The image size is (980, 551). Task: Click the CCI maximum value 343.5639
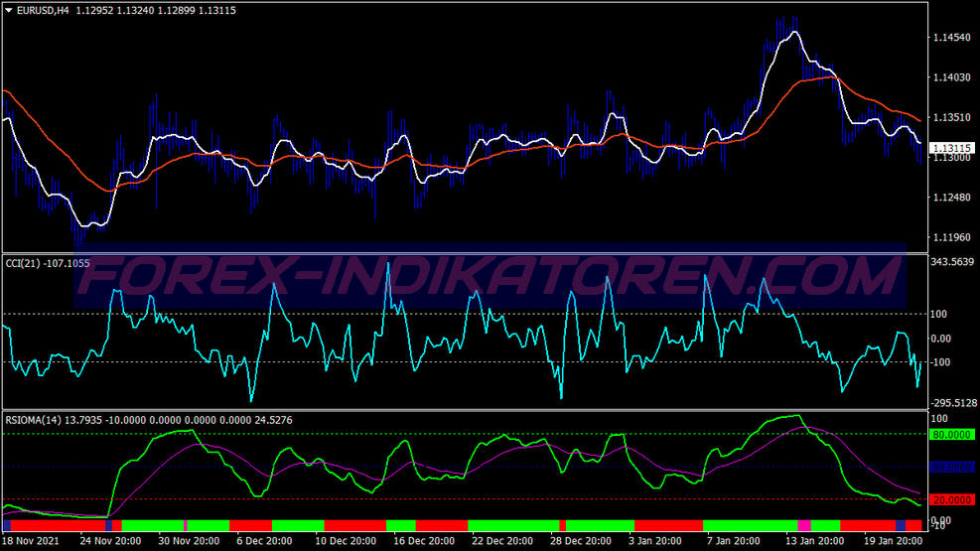(952, 262)
